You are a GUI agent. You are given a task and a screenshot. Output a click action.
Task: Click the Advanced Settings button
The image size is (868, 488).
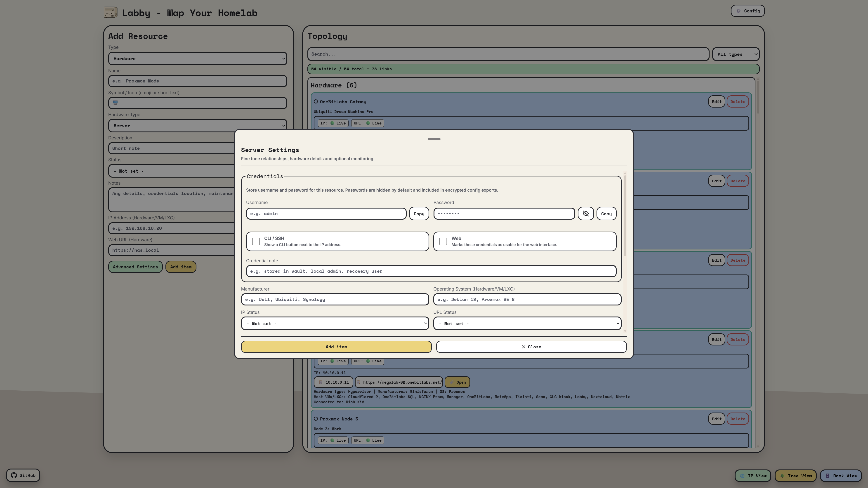pyautogui.click(x=135, y=267)
